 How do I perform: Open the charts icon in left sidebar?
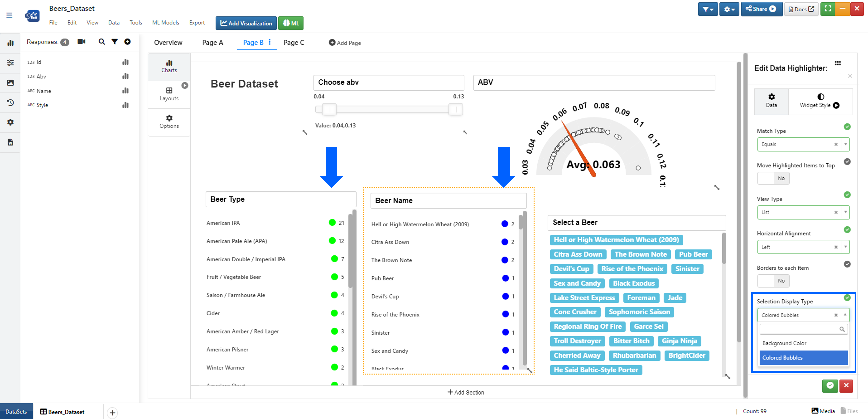(10, 43)
